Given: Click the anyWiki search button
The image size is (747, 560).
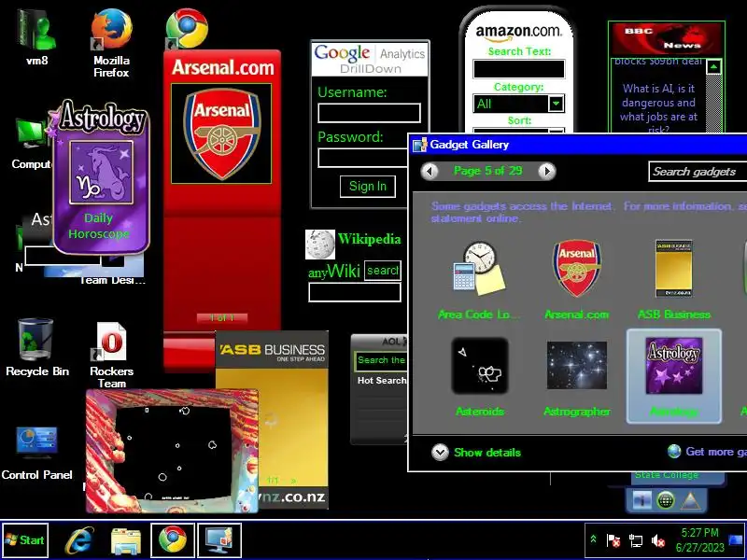Looking at the screenshot, I should 383,271.
